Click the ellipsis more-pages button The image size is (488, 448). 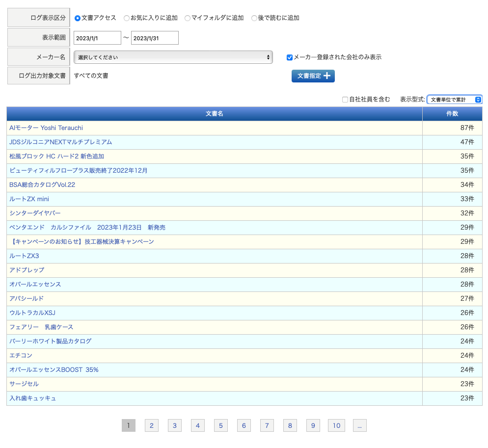click(x=360, y=425)
